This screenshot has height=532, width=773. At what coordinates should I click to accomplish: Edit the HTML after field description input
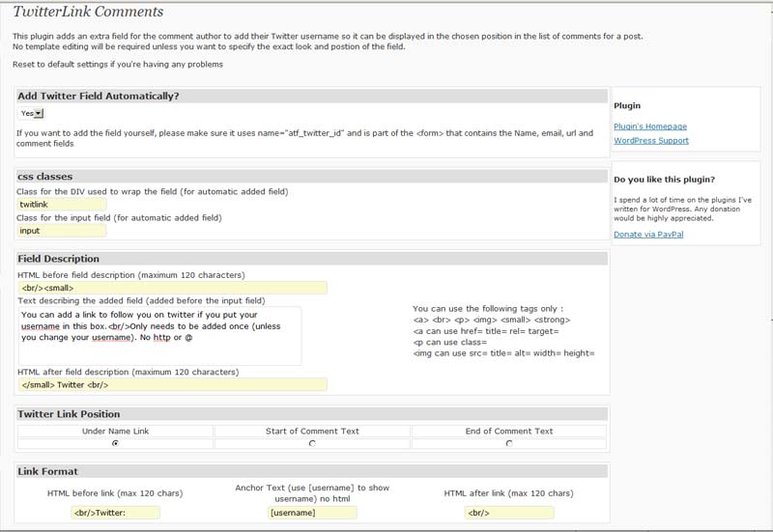[x=172, y=384]
